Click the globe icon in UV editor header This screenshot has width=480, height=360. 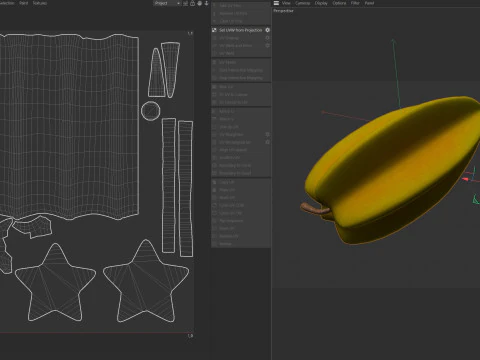(199, 3)
